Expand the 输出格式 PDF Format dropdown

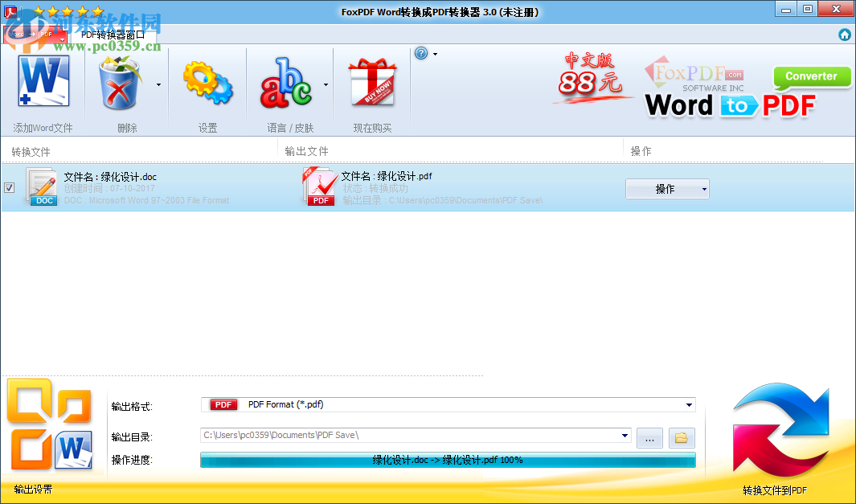point(689,404)
